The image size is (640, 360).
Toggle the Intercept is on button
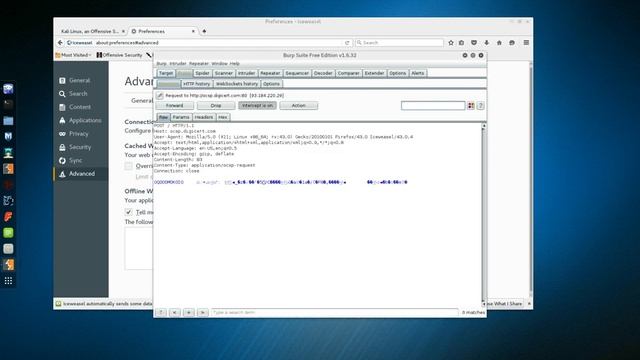pos(257,106)
